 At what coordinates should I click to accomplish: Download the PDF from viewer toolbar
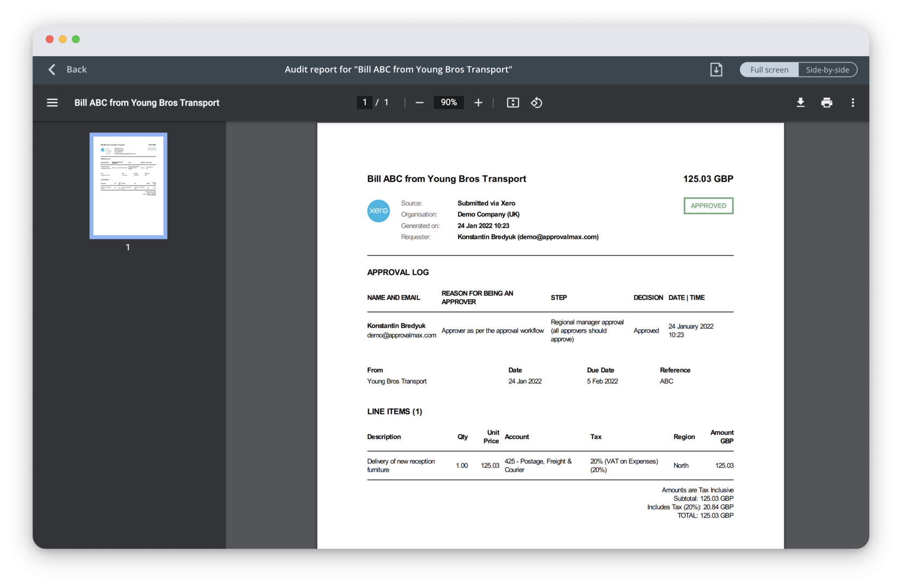[x=800, y=103]
